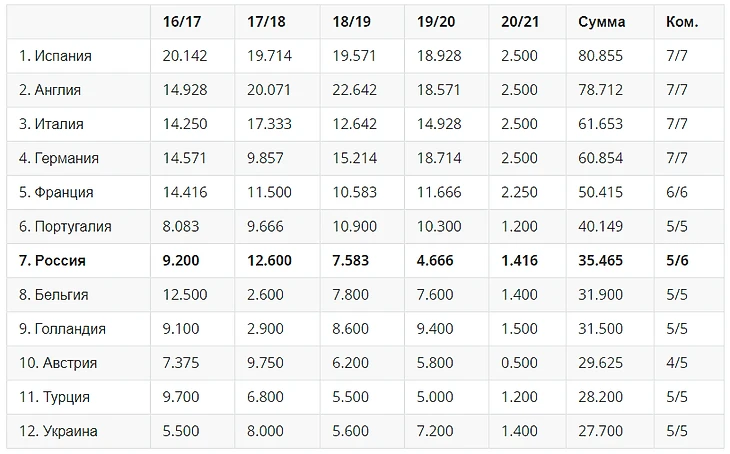Select the Украина row name
The width and height of the screenshot is (730, 454).
tap(58, 430)
